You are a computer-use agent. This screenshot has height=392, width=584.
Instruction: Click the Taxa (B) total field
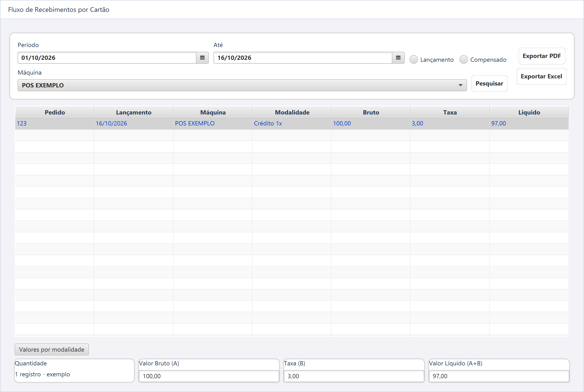point(354,376)
